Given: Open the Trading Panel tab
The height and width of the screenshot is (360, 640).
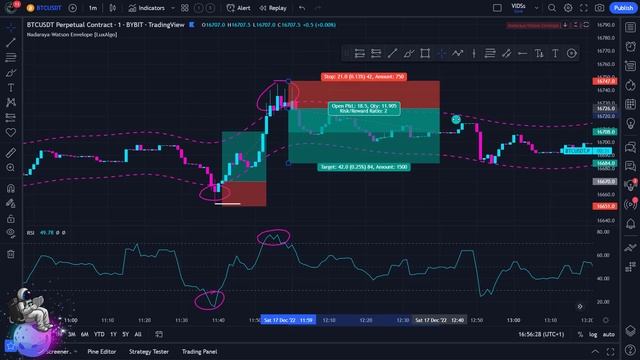Looking at the screenshot, I should pyautogui.click(x=199, y=351).
